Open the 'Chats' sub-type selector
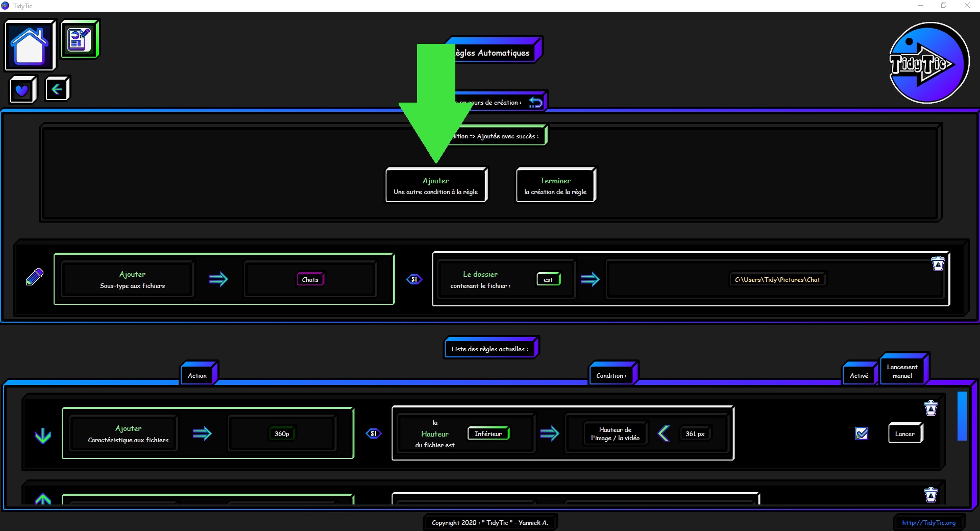The image size is (980, 531). pos(310,279)
